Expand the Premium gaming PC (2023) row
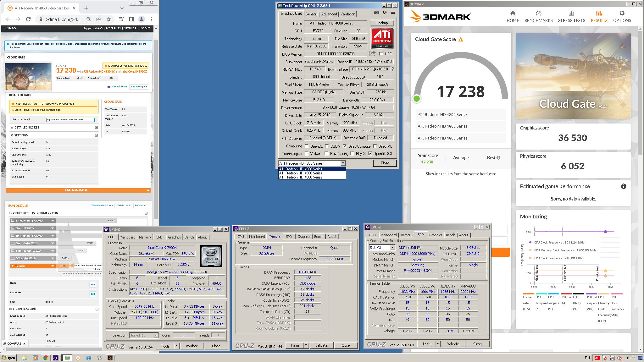The image size is (644, 362). (x=53, y=221)
